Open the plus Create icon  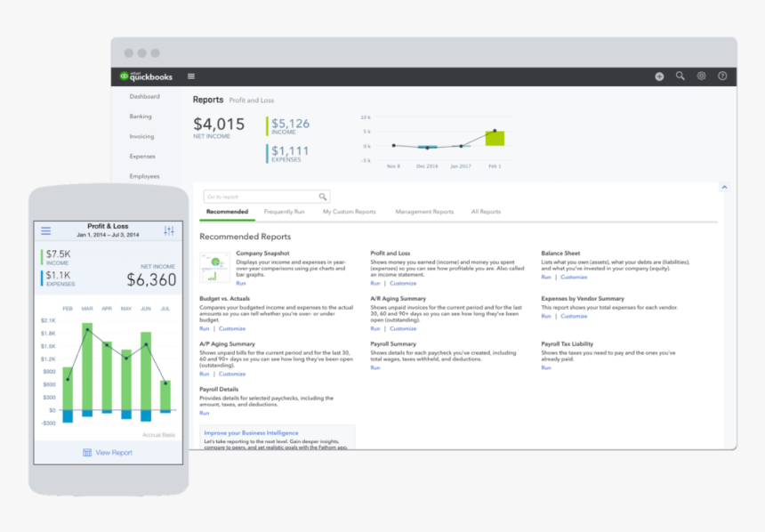point(659,77)
